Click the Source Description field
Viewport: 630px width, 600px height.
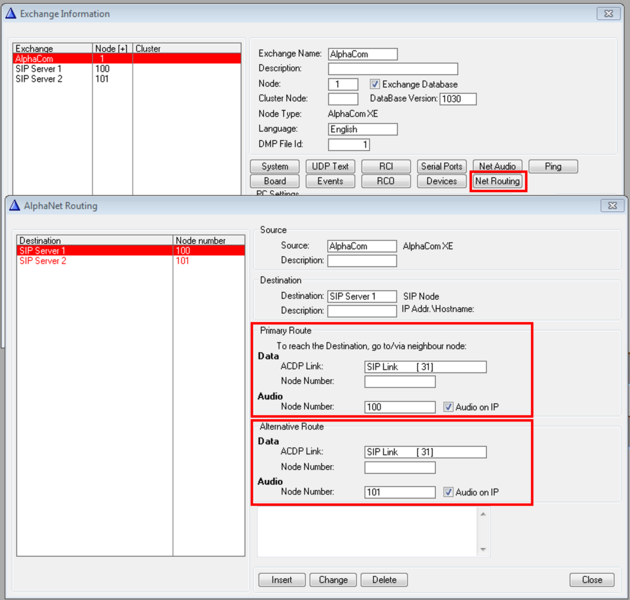[x=362, y=261]
